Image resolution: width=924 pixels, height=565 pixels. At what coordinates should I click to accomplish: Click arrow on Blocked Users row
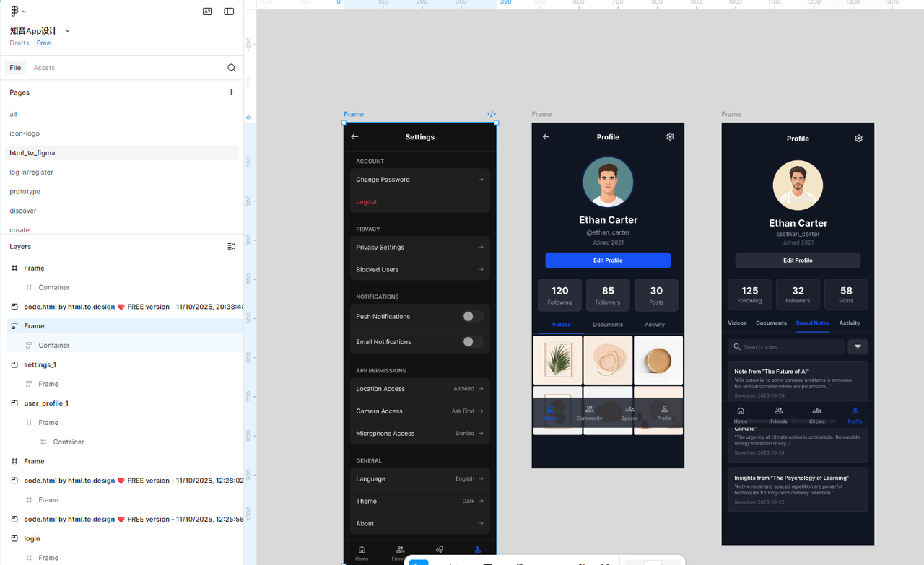tap(481, 270)
